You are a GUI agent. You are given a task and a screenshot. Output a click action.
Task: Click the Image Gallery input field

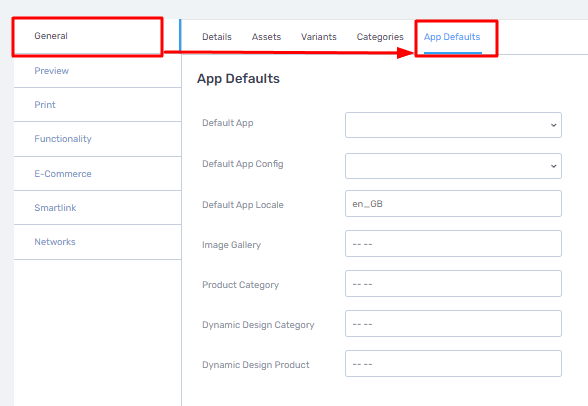tap(453, 244)
